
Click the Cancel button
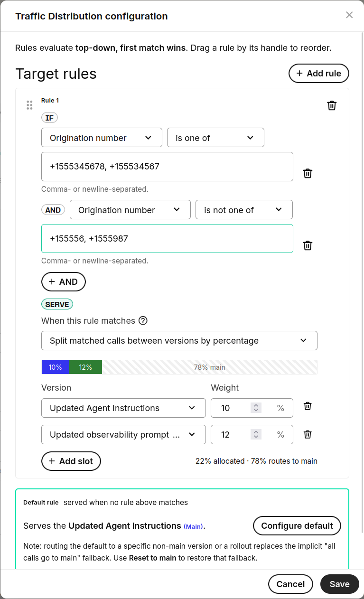[x=290, y=584]
